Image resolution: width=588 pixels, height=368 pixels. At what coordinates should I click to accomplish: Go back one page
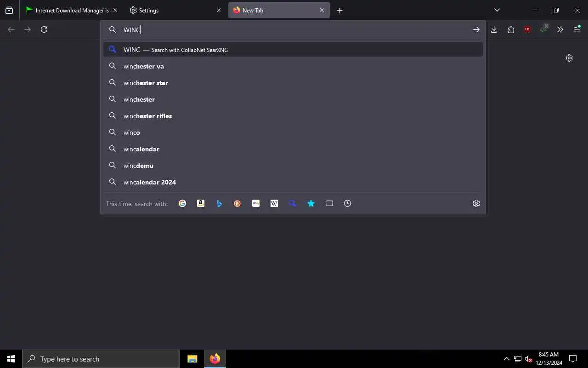(x=11, y=29)
